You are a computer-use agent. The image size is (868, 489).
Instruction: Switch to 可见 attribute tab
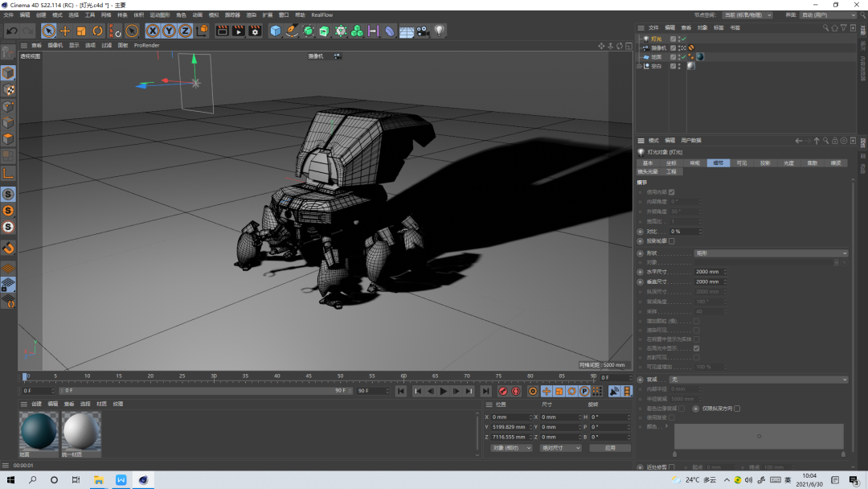(x=741, y=162)
